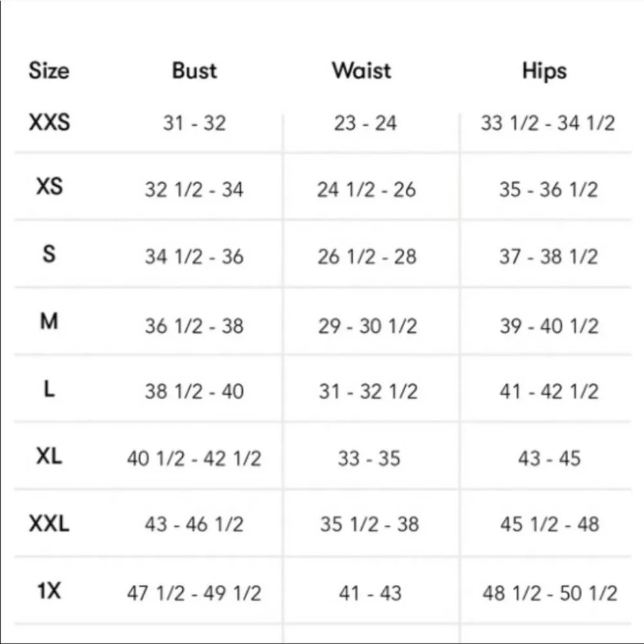Click the Waist column header
644x644 pixels.
(361, 70)
